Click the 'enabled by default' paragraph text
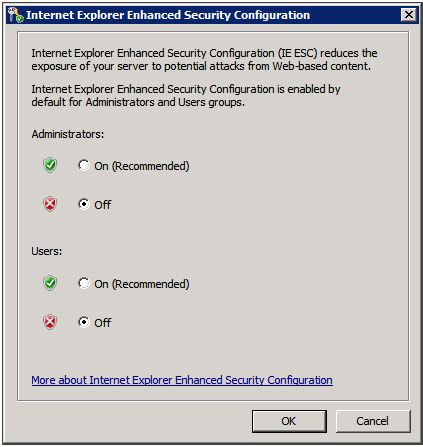The image size is (423, 447). pos(186,96)
